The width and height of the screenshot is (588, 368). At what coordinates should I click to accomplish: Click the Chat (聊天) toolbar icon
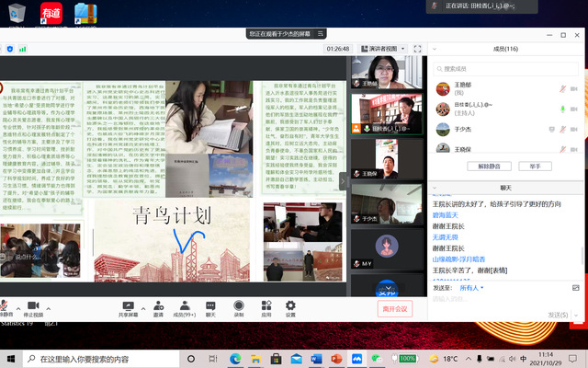[210, 306]
